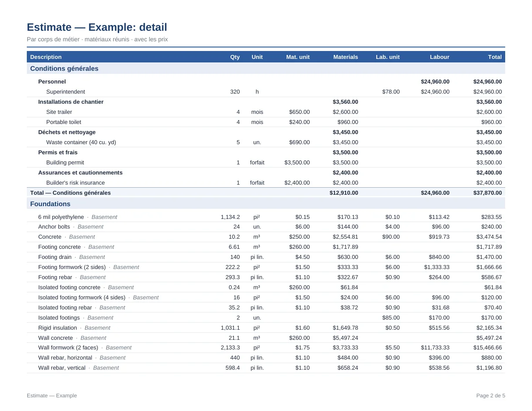Image resolution: width=532 pixels, height=411 pixels.
Task: Click the '$78.00' labour unit rate
Action: [x=391, y=92]
